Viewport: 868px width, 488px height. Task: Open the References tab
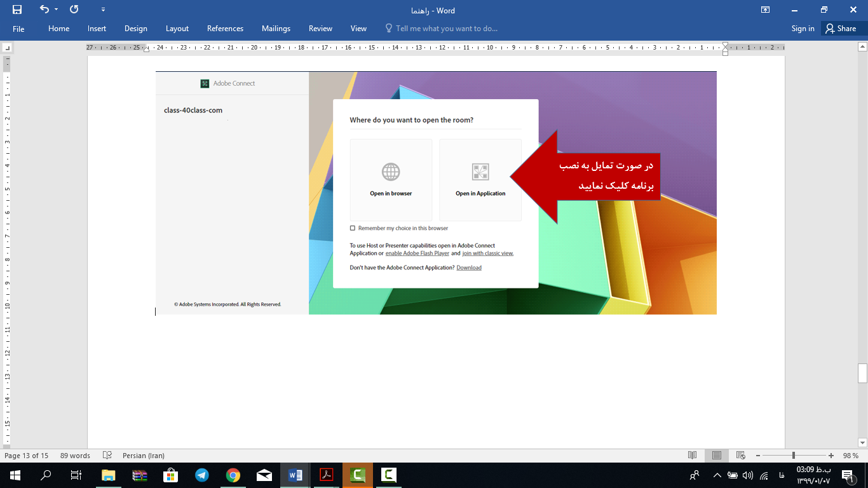225,29
